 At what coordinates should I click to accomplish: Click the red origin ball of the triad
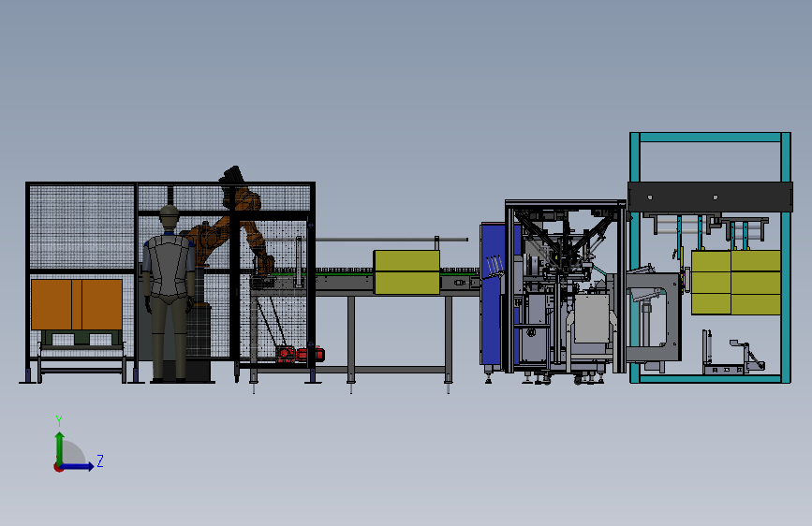point(58,467)
